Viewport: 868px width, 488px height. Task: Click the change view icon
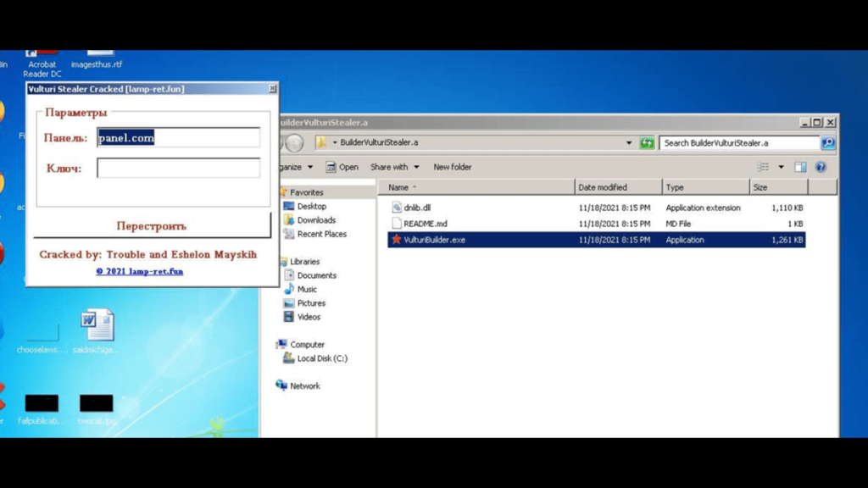click(x=764, y=167)
